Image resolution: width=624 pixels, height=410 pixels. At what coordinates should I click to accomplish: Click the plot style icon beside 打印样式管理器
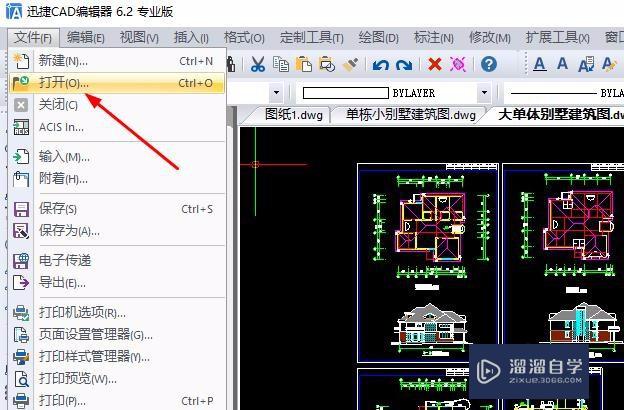(x=21, y=357)
